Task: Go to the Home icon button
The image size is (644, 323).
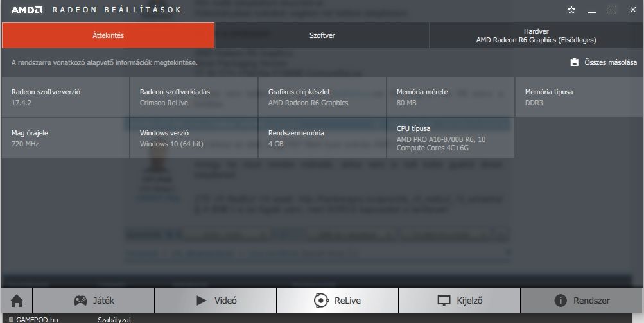Action: pyautogui.click(x=17, y=301)
